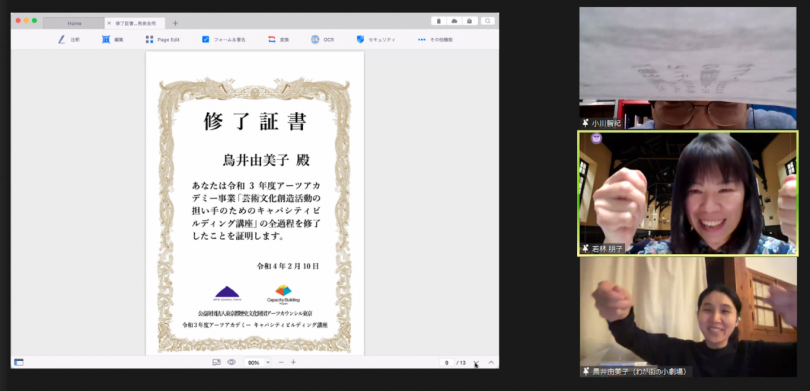Open the OCR tool
This screenshot has height=391, width=810.
(x=322, y=39)
